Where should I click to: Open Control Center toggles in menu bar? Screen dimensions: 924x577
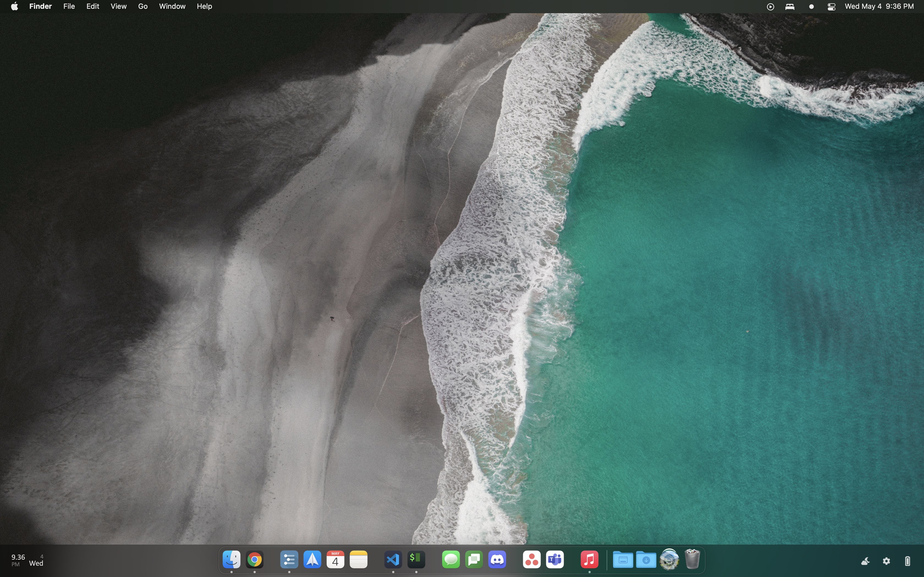point(831,7)
